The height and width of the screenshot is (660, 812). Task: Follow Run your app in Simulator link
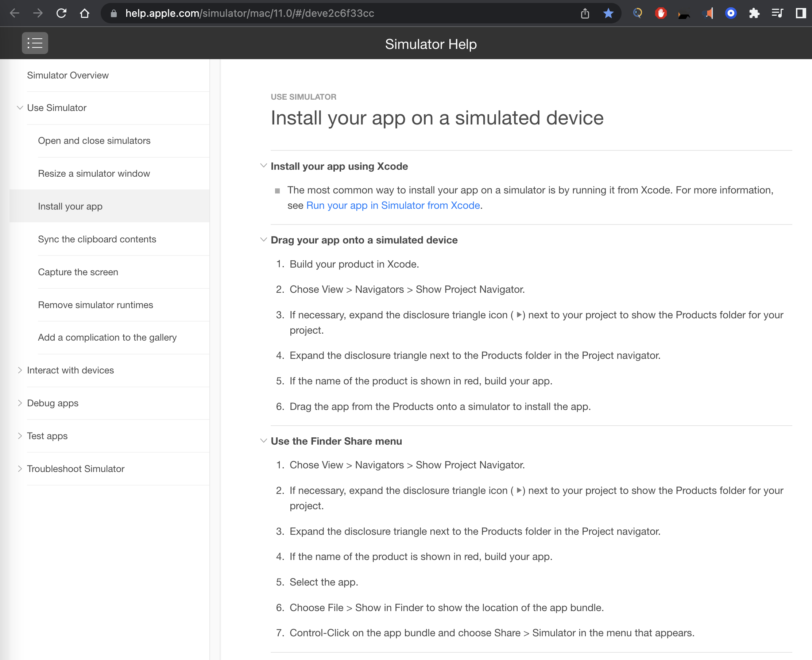pos(393,205)
